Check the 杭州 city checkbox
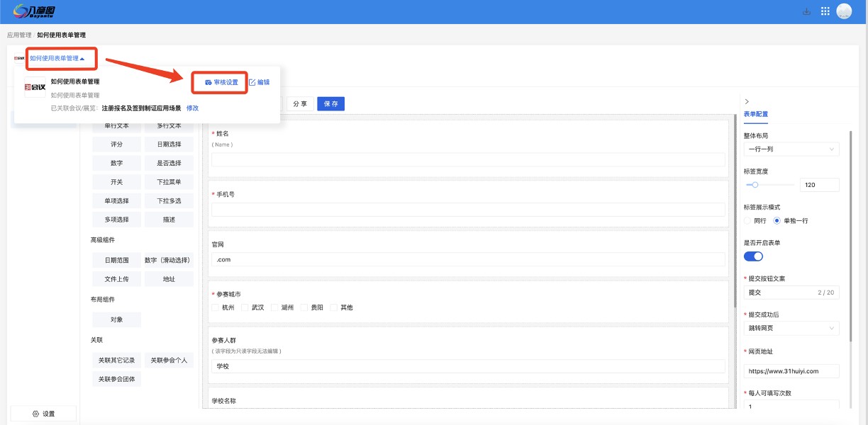The height and width of the screenshot is (425, 868). point(216,307)
